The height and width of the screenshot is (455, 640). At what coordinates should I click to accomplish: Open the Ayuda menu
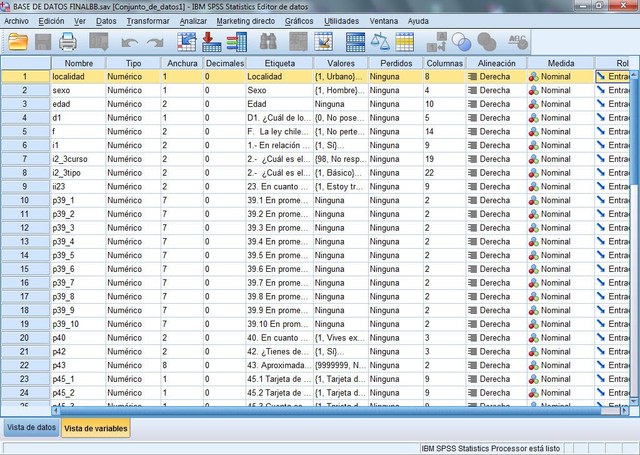click(418, 21)
